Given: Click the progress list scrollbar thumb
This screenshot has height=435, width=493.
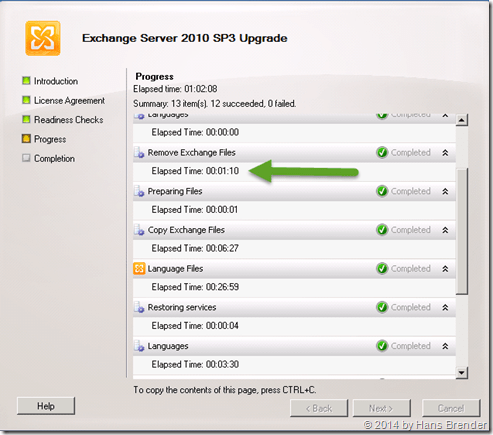Looking at the screenshot, I should [x=462, y=231].
